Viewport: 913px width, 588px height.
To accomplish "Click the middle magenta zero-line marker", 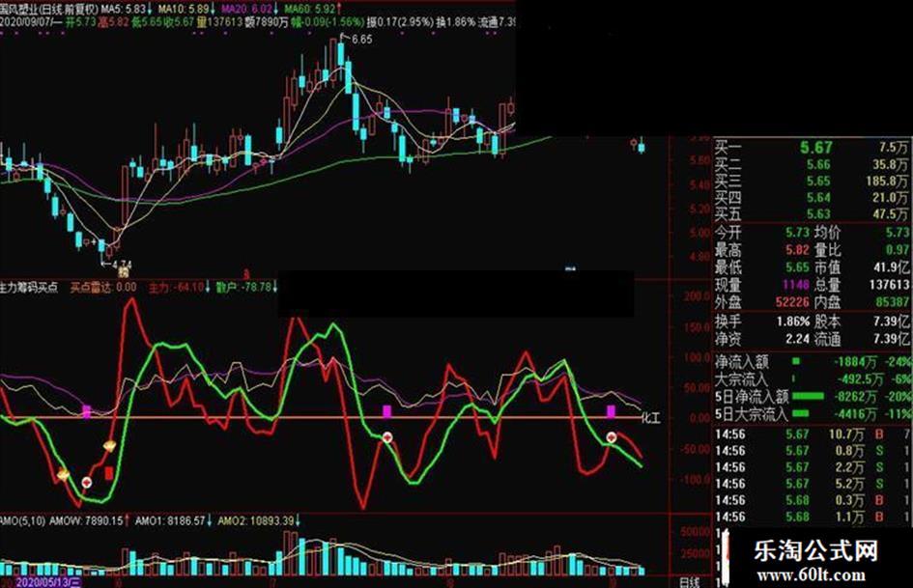I will [x=386, y=411].
